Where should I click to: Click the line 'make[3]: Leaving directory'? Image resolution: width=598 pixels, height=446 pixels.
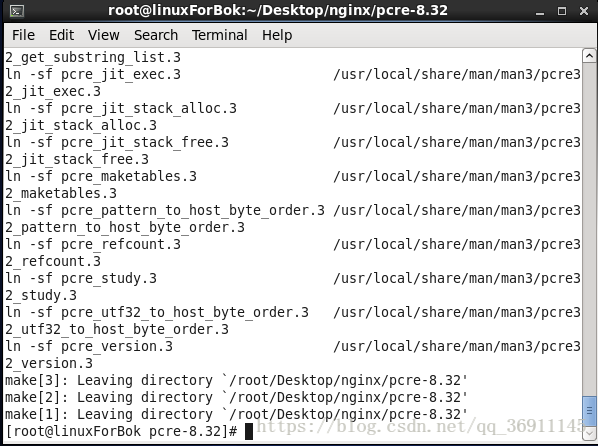(236, 380)
